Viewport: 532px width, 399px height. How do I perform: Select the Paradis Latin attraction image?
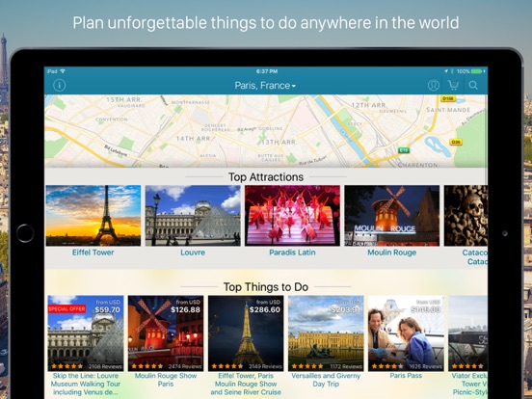tap(292, 216)
